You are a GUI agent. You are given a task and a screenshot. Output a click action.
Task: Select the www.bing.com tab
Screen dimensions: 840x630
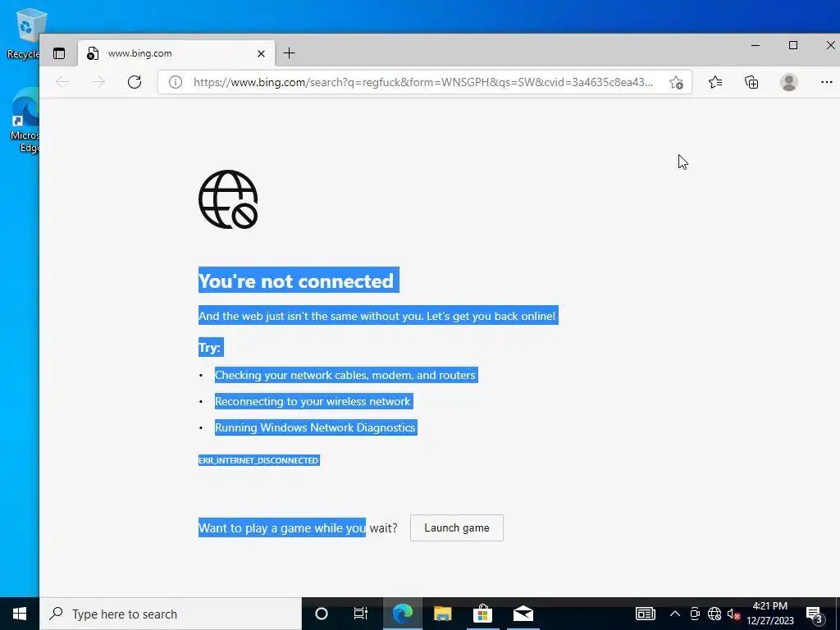point(176,53)
